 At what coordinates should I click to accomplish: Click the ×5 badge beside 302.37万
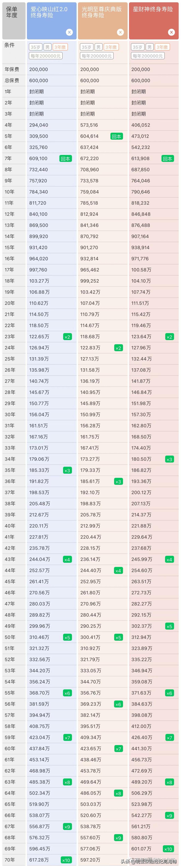click(x=169, y=626)
